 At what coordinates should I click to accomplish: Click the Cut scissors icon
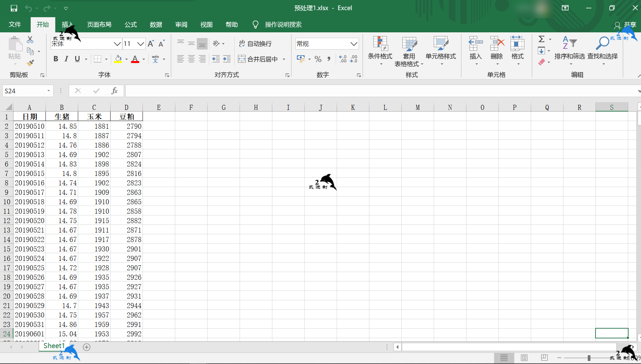pyautogui.click(x=30, y=40)
